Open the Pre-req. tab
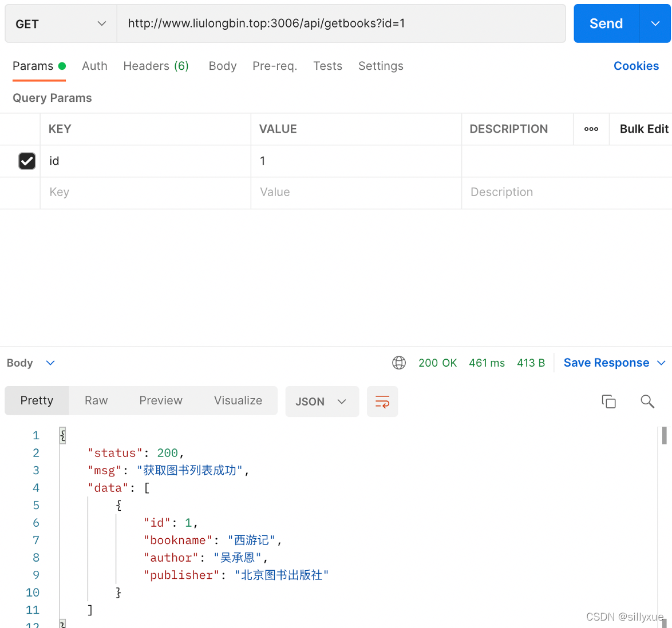Viewport: 672px width, 628px height. tap(275, 66)
